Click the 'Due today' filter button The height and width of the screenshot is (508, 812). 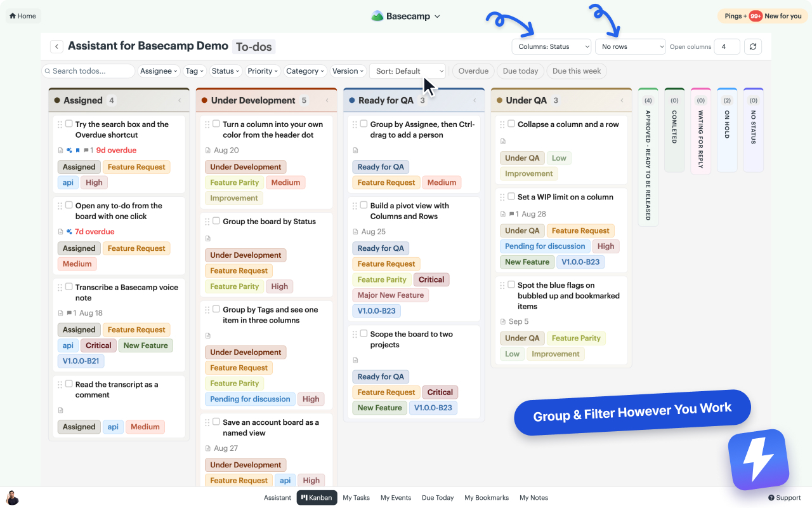coord(520,71)
